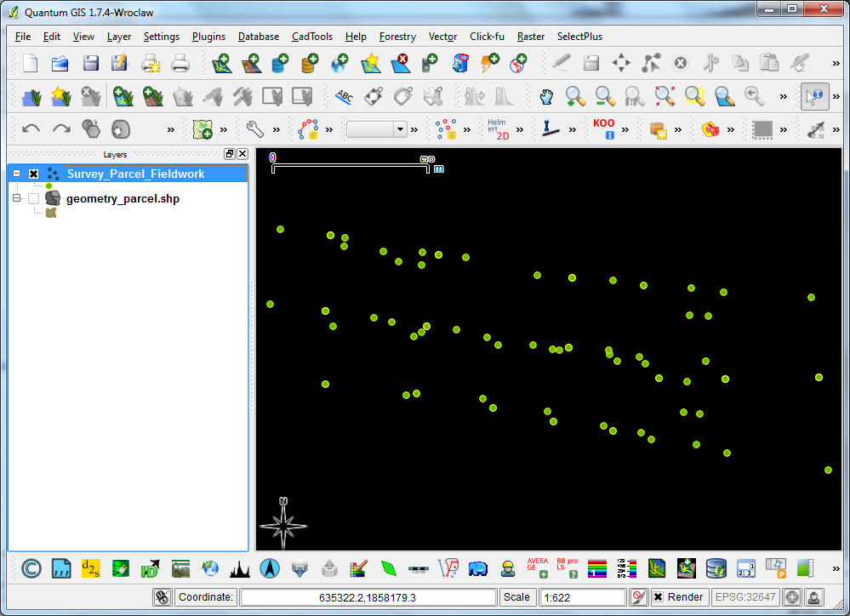
Task: Click the Redo arrow icon
Action: click(61, 129)
